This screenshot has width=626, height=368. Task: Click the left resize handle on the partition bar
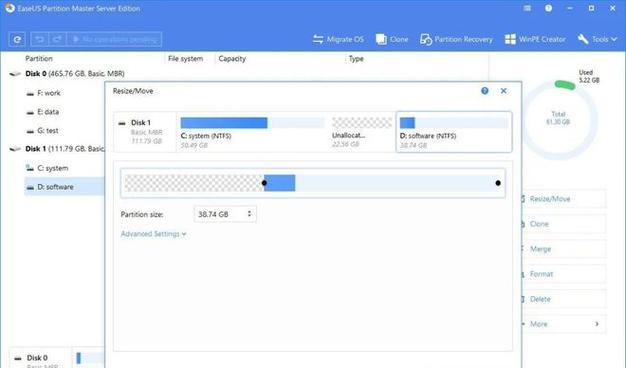(264, 183)
